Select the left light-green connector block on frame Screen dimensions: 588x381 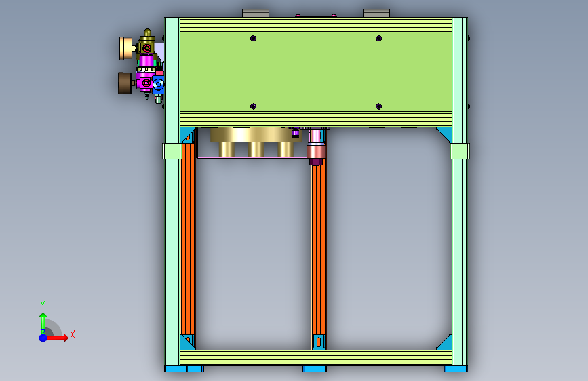172,151
